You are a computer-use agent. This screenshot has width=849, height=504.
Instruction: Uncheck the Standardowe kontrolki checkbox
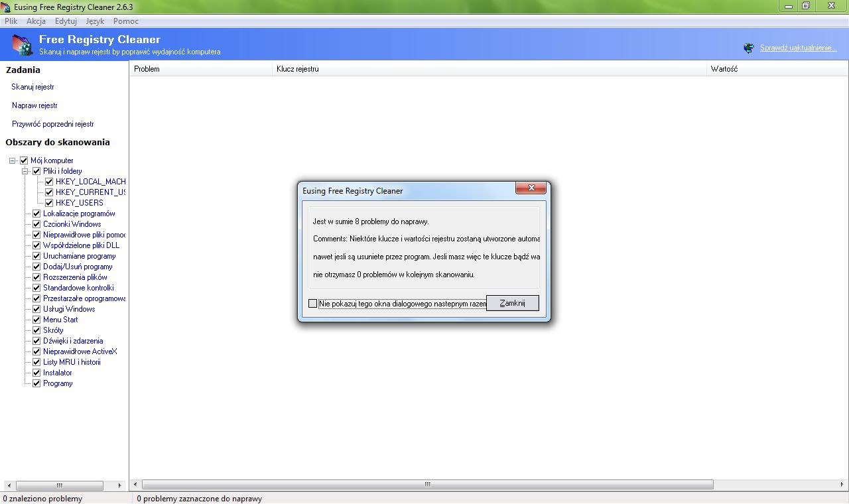(x=36, y=288)
